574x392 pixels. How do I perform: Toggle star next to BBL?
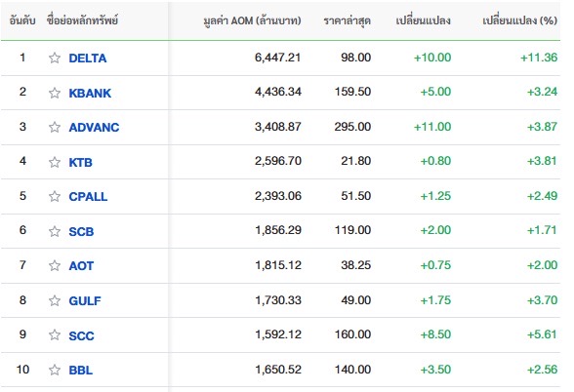(55, 370)
